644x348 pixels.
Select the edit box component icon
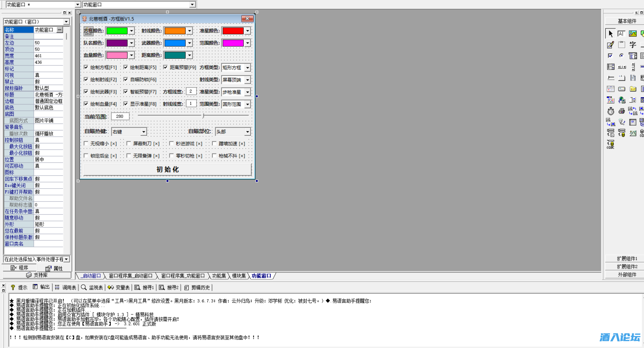[621, 33]
